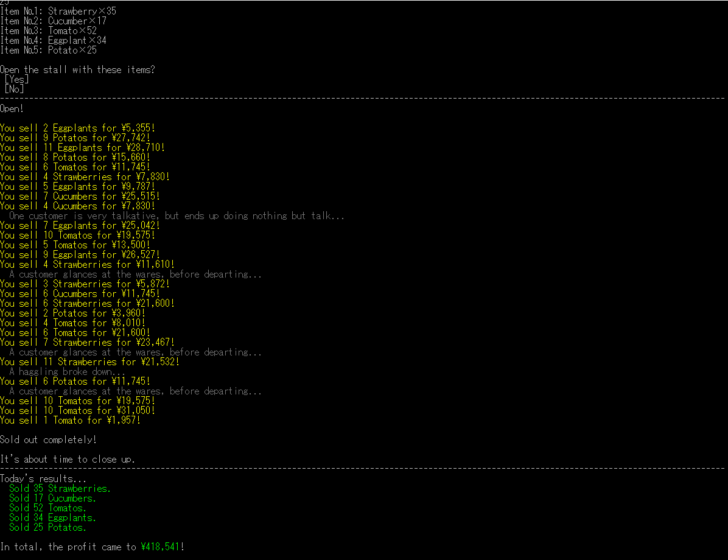Click the Item No.1 Strawberry×35 line

click(x=58, y=11)
